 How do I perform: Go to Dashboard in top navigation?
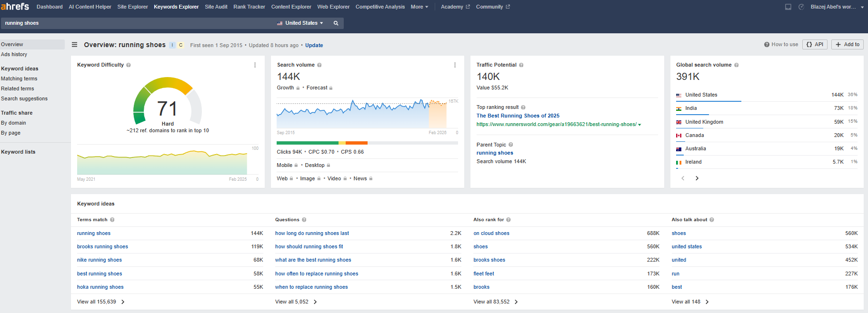point(50,7)
